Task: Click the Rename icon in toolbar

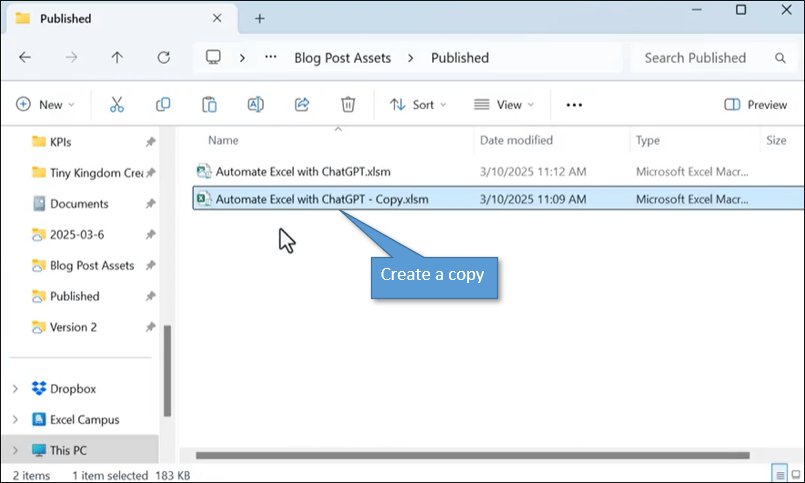Action: click(255, 104)
